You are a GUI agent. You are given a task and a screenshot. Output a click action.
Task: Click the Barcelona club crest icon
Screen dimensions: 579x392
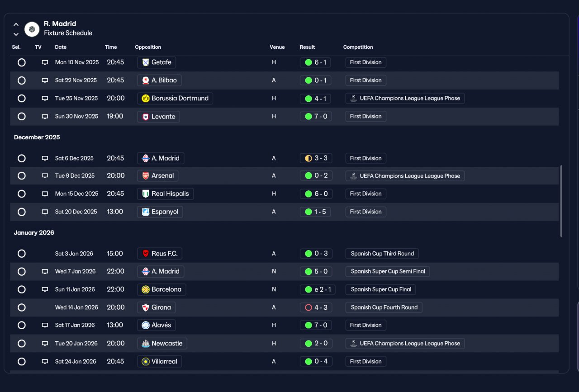pyautogui.click(x=146, y=289)
